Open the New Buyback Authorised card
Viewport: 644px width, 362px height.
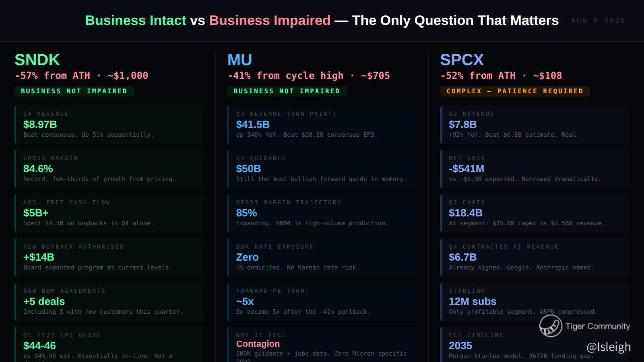pyautogui.click(x=109, y=257)
